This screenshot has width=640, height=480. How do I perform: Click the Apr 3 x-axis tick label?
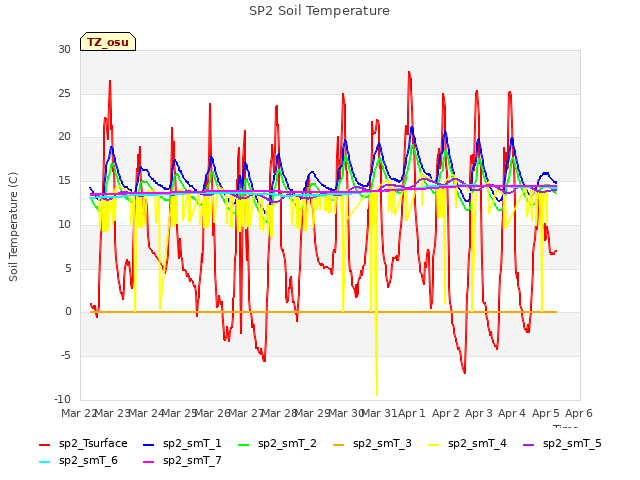click(479, 413)
